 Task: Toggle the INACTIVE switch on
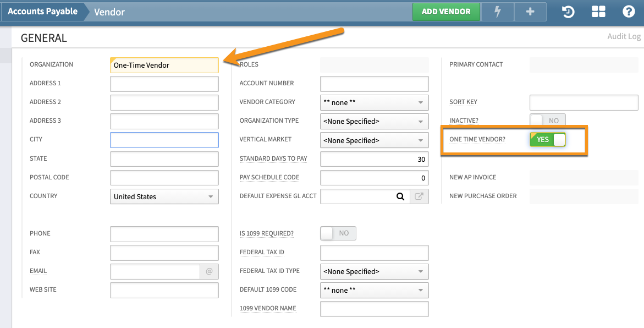point(547,119)
